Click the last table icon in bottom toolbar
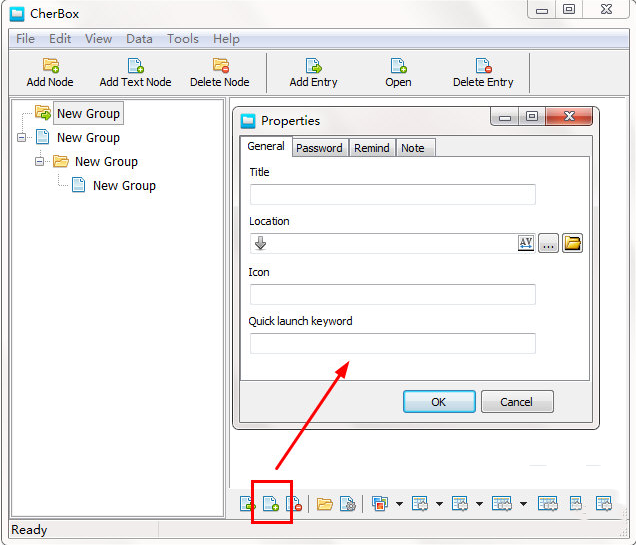636x545 pixels. point(604,504)
